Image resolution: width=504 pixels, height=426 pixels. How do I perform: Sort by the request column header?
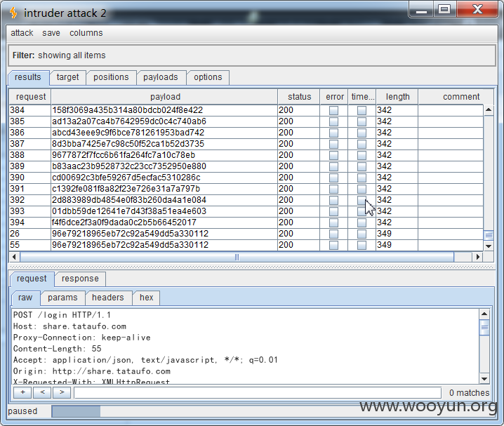coord(31,97)
